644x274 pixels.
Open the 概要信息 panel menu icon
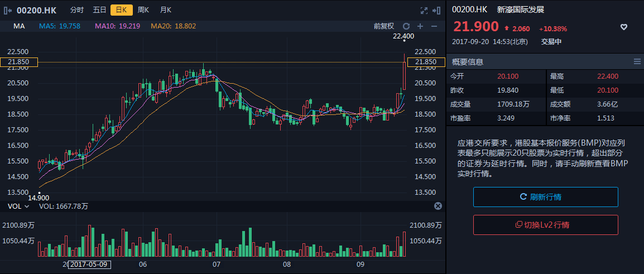(x=637, y=61)
